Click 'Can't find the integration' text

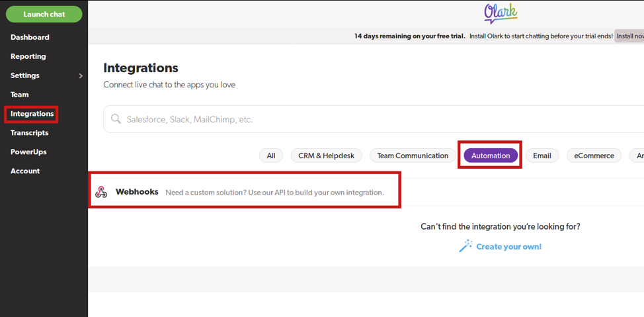501,226
